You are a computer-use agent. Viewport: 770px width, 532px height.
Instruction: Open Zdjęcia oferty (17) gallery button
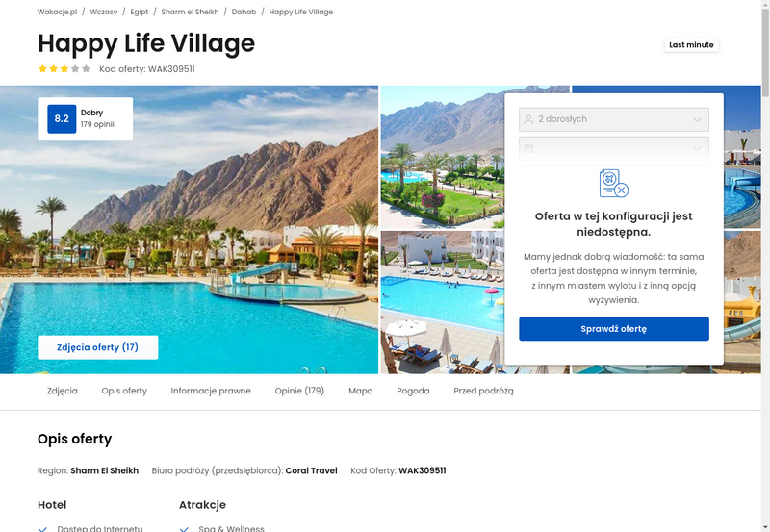tap(98, 347)
